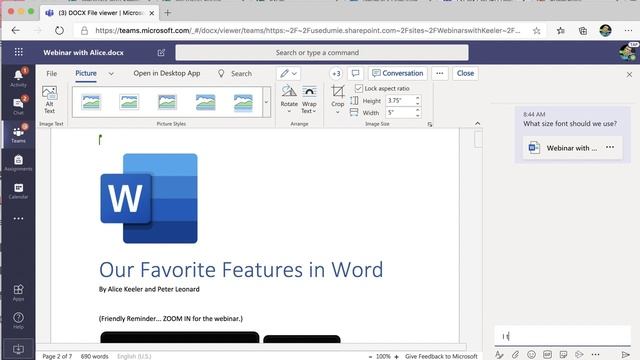Zoom in with the plus button

[396, 356]
